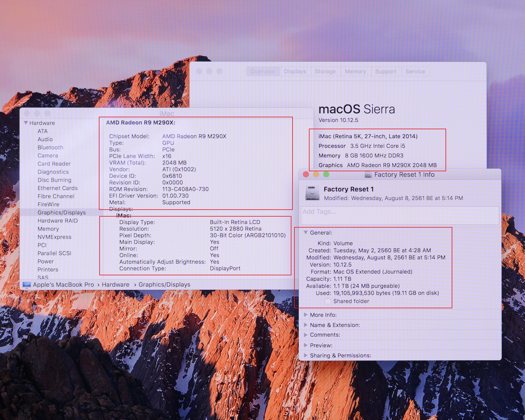Click Connection Type value DisplayPort
The height and width of the screenshot is (420, 525).
[x=225, y=268]
